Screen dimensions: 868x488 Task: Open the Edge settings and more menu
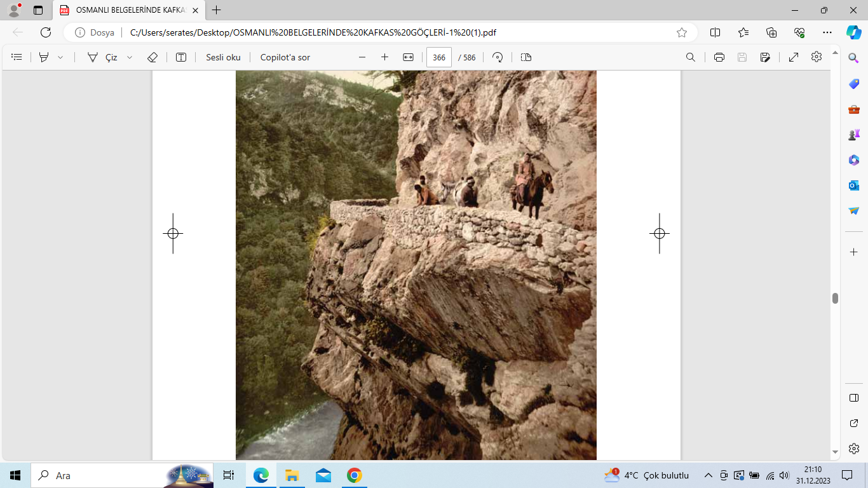[827, 32]
